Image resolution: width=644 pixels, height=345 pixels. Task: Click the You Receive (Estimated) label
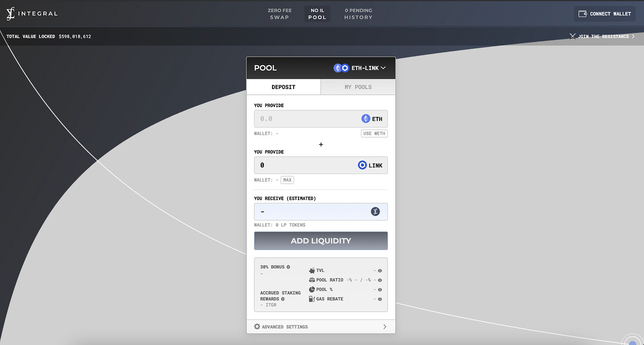[x=285, y=198]
